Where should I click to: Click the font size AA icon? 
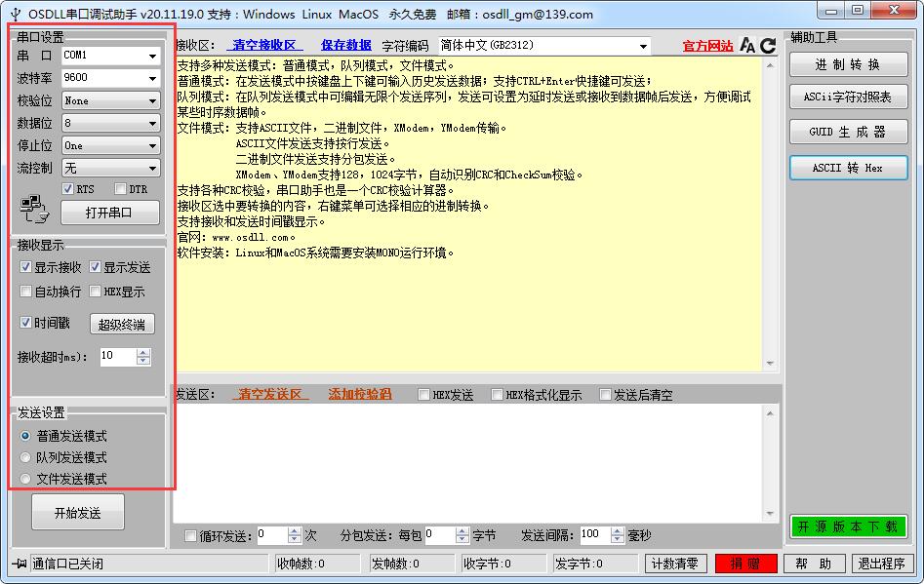click(x=747, y=45)
